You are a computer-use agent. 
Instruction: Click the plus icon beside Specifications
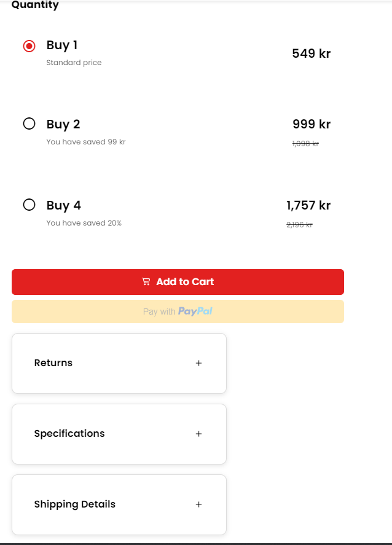198,434
